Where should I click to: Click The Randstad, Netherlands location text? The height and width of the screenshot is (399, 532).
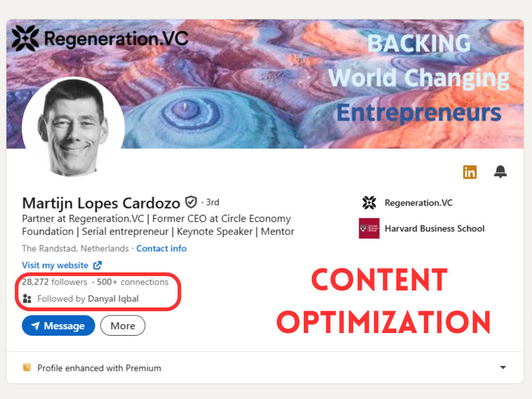click(x=76, y=248)
